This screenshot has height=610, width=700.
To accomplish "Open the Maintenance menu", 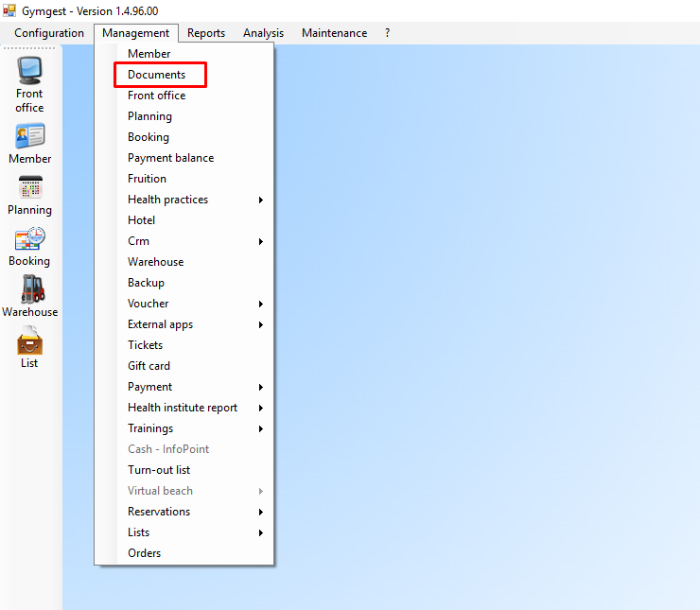I will click(x=334, y=33).
